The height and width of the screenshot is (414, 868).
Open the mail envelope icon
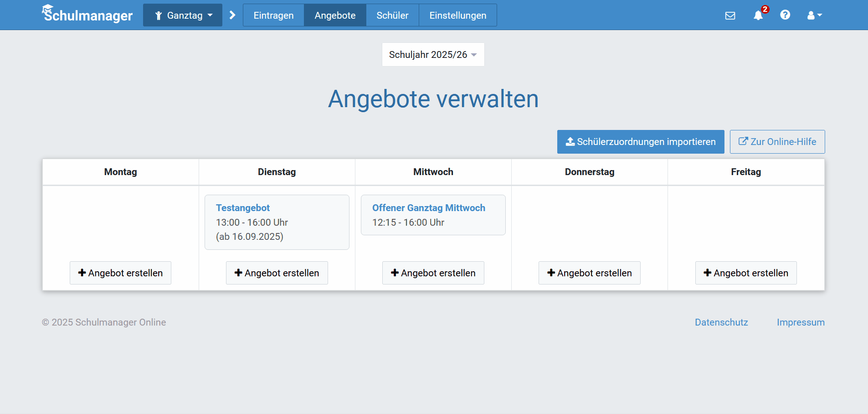730,16
